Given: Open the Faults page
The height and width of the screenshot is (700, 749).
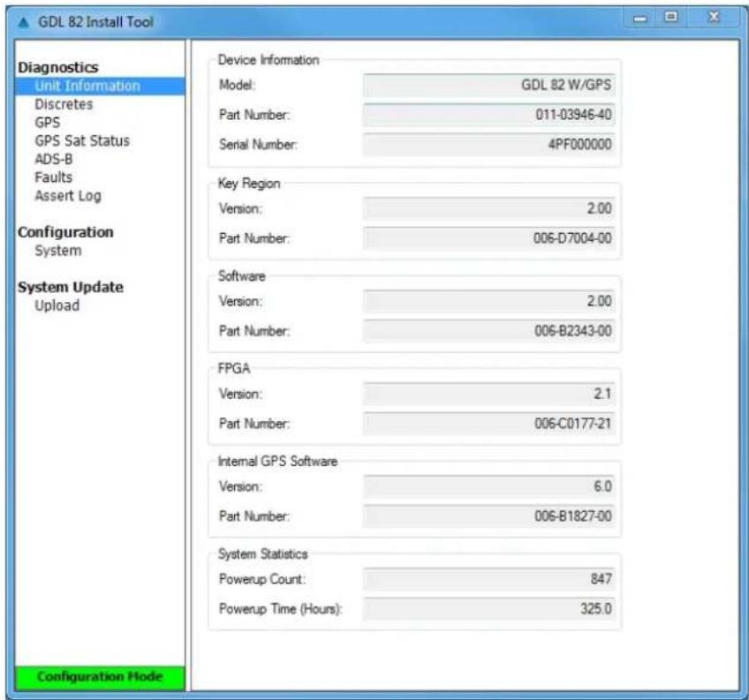Looking at the screenshot, I should [x=54, y=177].
